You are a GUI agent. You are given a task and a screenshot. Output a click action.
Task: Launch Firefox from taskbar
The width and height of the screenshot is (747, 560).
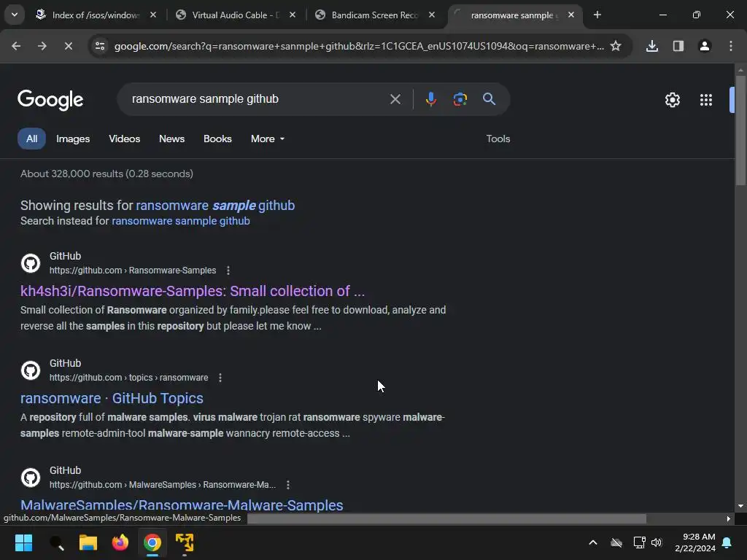click(x=120, y=542)
